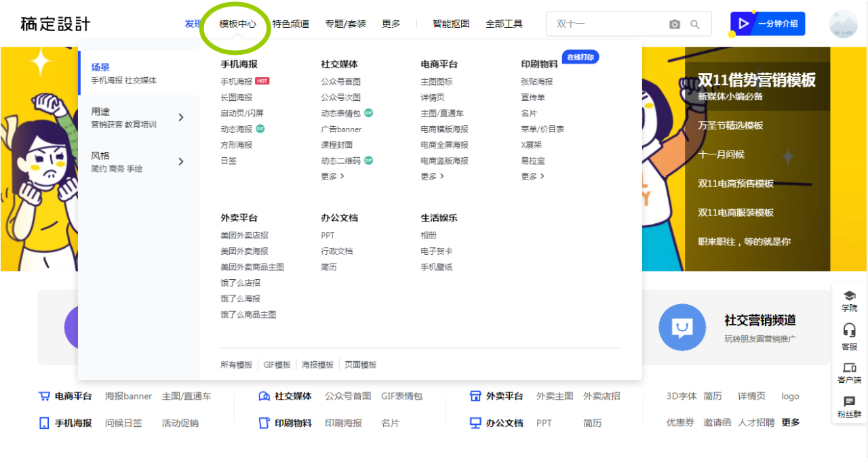Screen dimensions: 868x458
Task: Click the 社交营销频道 round chat icon
Action: 682,328
